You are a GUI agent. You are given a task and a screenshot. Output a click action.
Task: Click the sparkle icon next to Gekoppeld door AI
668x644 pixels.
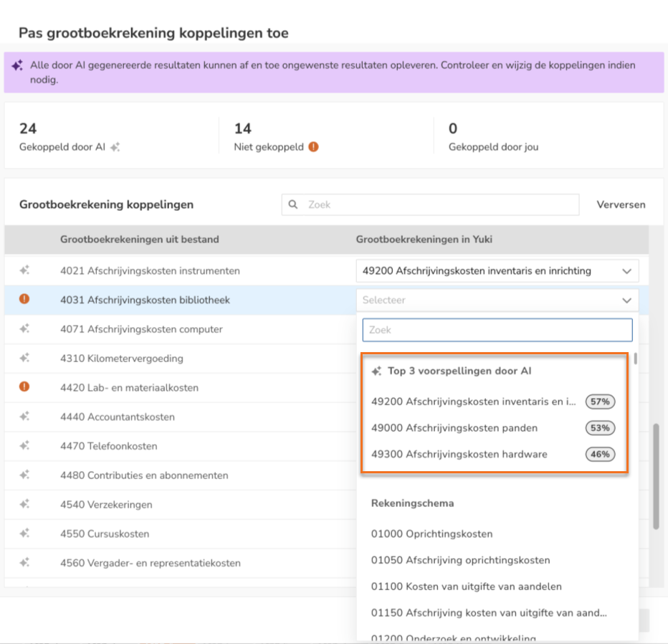(x=115, y=147)
